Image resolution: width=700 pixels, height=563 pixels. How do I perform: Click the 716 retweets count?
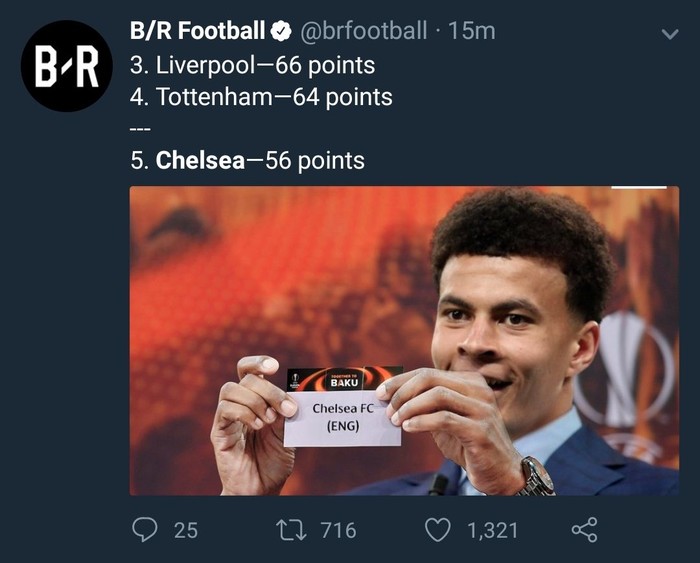click(338, 530)
